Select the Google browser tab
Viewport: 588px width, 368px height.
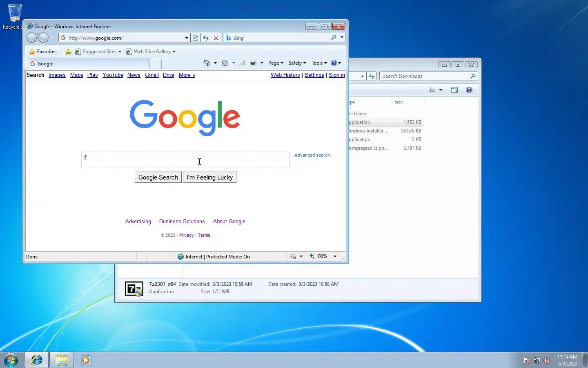click(88, 64)
